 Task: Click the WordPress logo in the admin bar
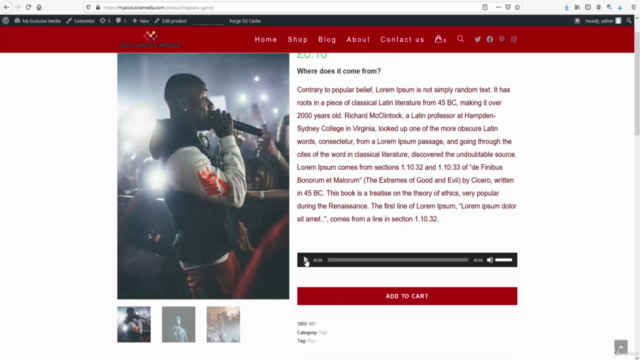click(x=6, y=21)
